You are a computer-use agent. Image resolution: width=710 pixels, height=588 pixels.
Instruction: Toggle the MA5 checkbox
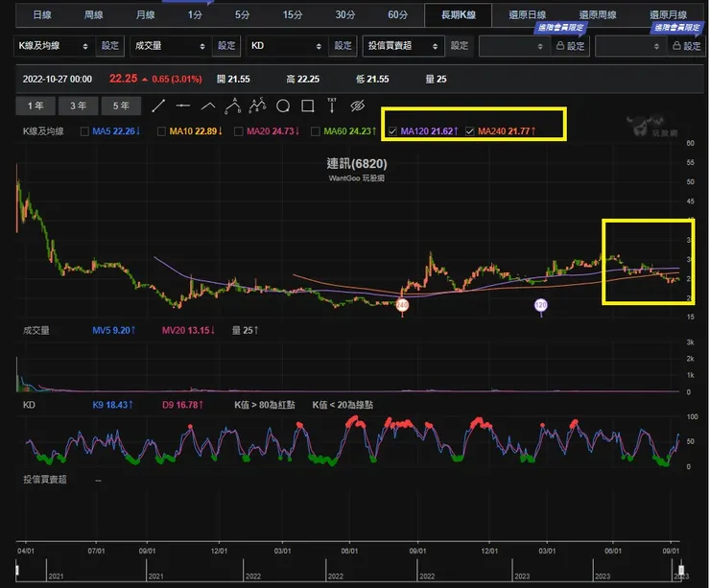pos(84,131)
